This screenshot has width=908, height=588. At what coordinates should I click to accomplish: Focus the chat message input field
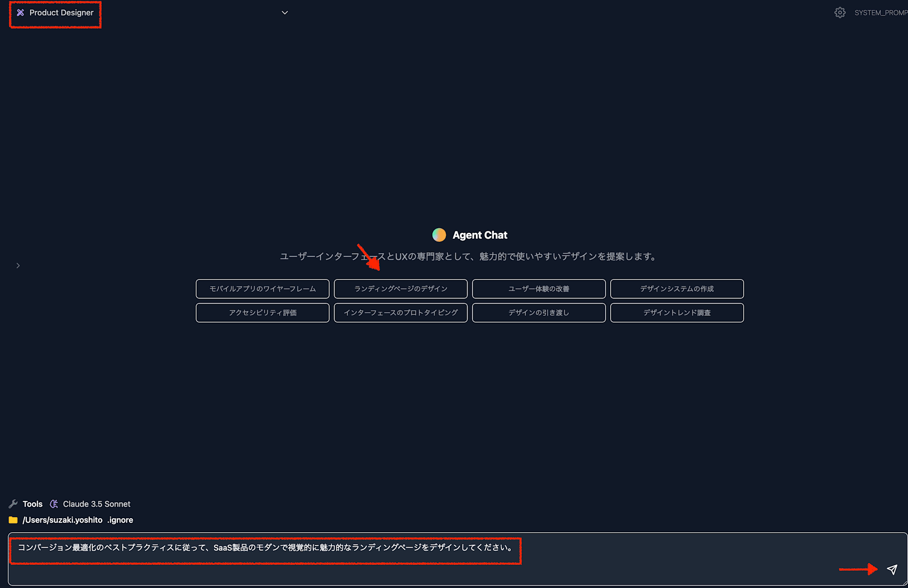tap(457, 559)
